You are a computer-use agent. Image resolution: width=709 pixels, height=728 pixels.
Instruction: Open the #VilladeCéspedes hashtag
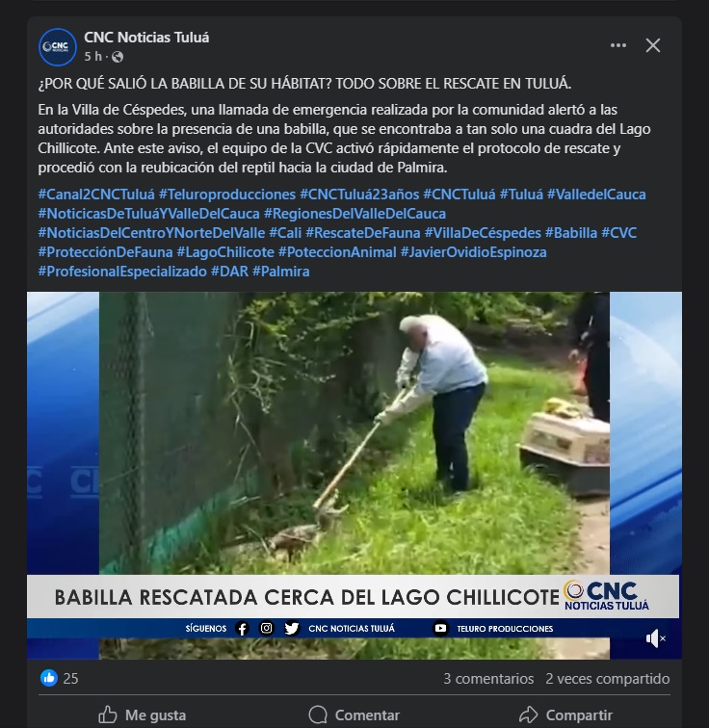483,233
